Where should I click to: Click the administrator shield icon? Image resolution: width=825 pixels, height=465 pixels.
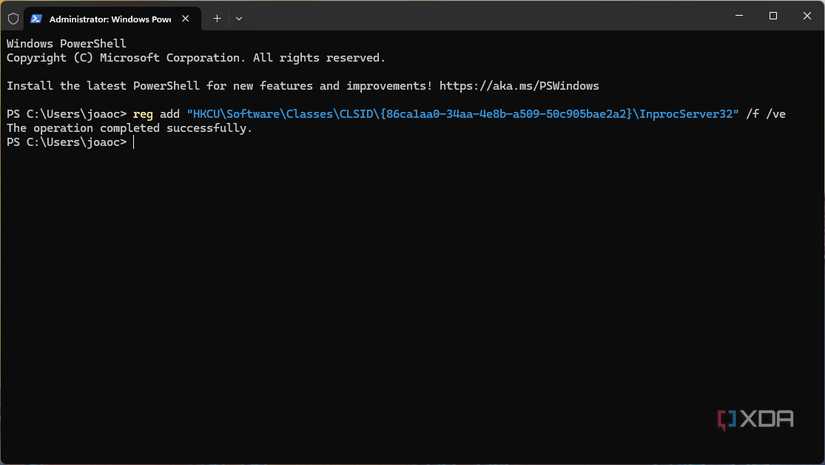(x=13, y=18)
